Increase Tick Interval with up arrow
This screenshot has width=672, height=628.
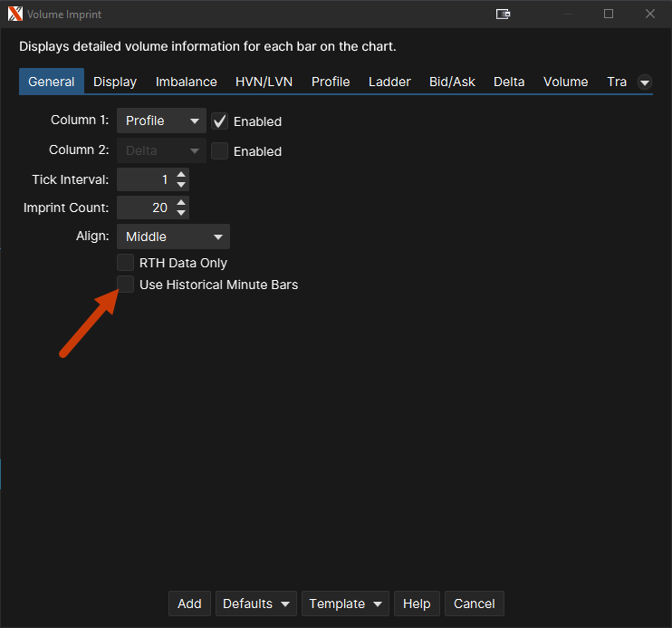click(x=182, y=175)
